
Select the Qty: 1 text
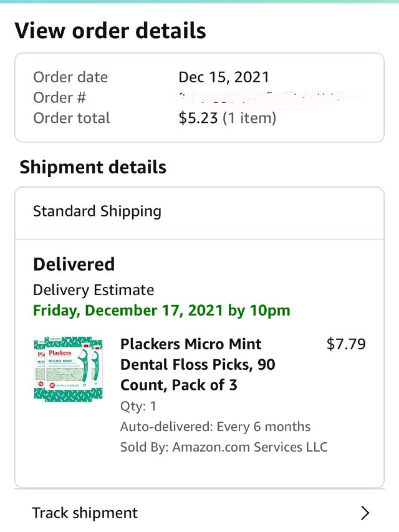(x=138, y=406)
